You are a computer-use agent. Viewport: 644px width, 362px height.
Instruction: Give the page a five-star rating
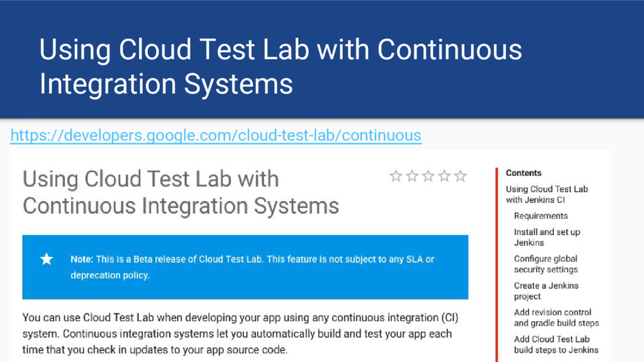pos(461,176)
